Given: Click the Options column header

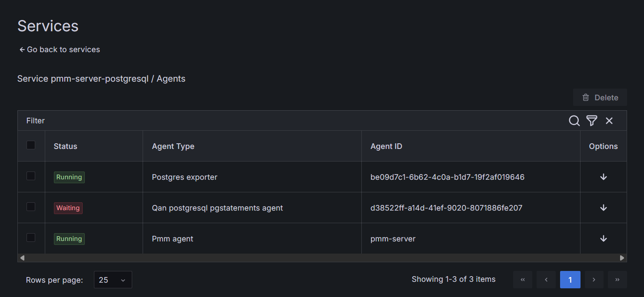Looking at the screenshot, I should (x=604, y=146).
